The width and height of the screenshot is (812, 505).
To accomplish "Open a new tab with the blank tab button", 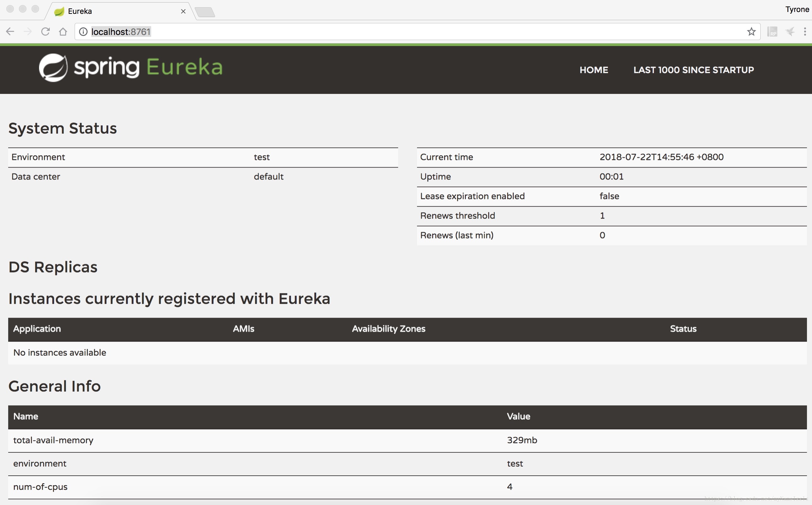I will pos(205,12).
